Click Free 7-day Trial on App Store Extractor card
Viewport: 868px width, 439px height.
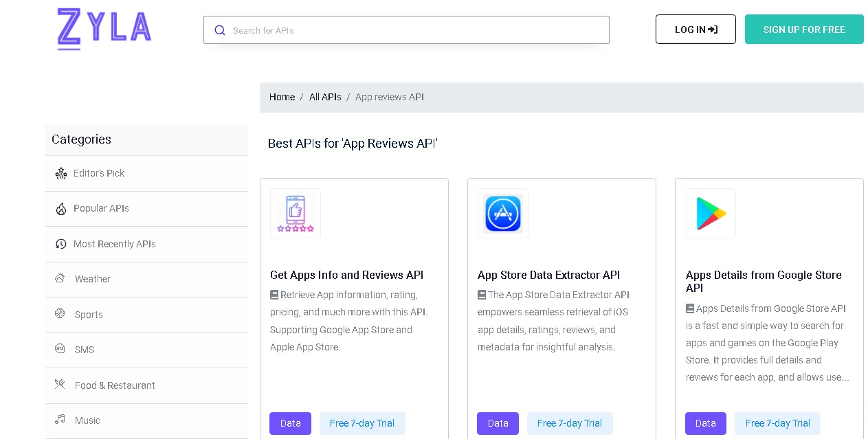point(570,423)
